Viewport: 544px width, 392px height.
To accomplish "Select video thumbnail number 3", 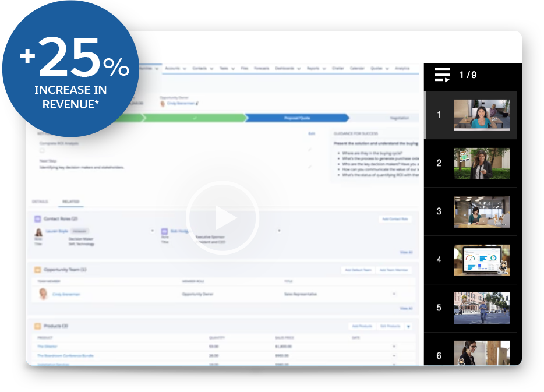I will (x=482, y=211).
